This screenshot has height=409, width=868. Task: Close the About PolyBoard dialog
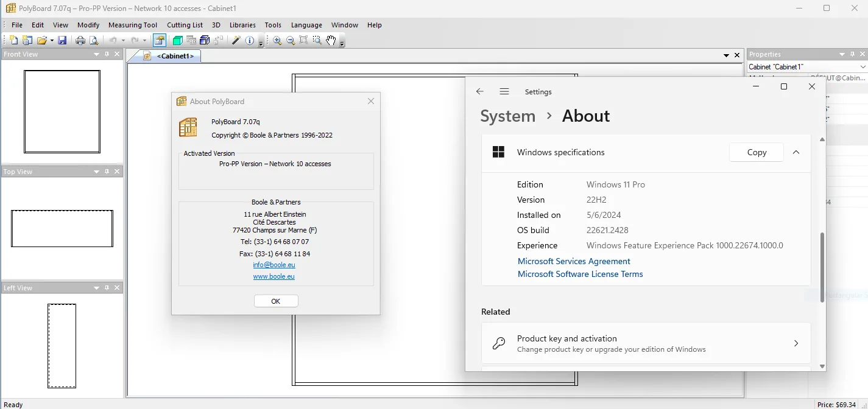[371, 101]
